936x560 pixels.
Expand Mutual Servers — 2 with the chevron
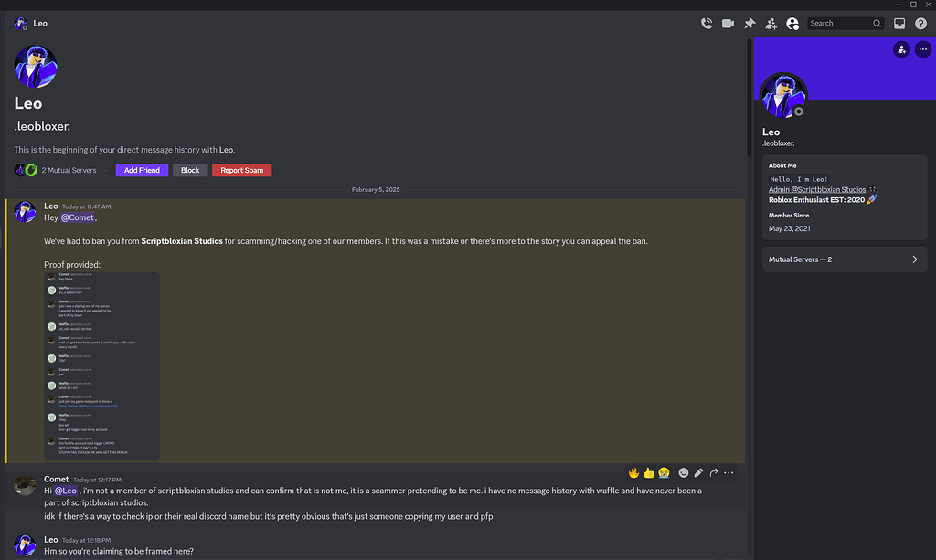[x=914, y=259]
